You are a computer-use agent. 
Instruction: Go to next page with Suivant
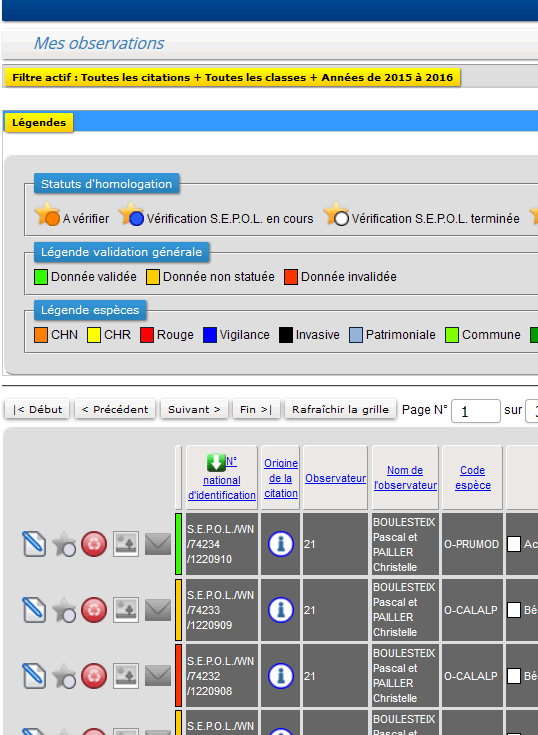point(194,409)
